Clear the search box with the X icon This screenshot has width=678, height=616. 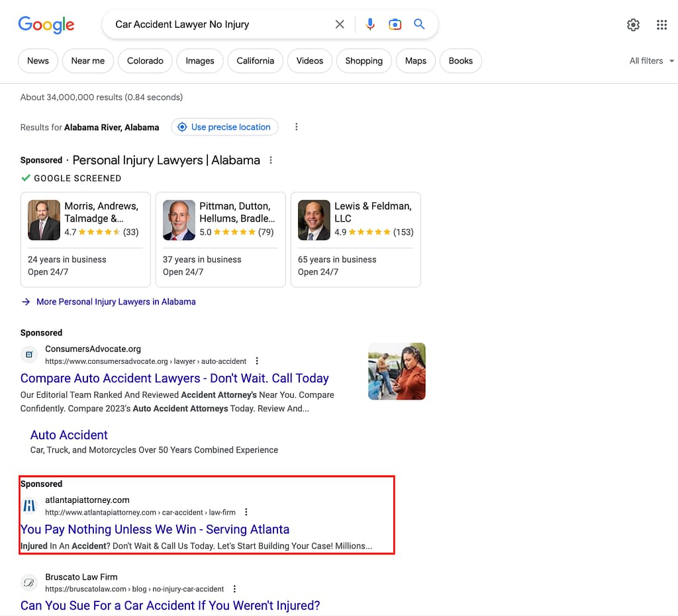click(340, 24)
